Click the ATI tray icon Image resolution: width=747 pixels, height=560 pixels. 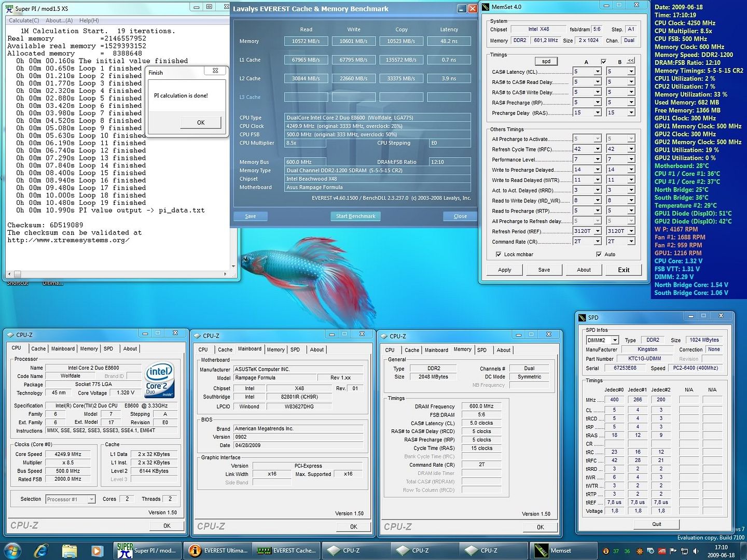(662, 551)
